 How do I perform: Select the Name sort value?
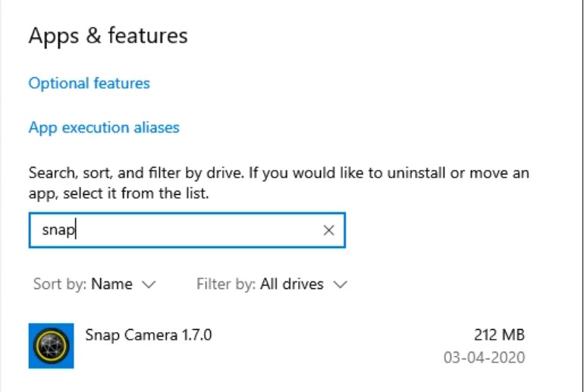111,284
